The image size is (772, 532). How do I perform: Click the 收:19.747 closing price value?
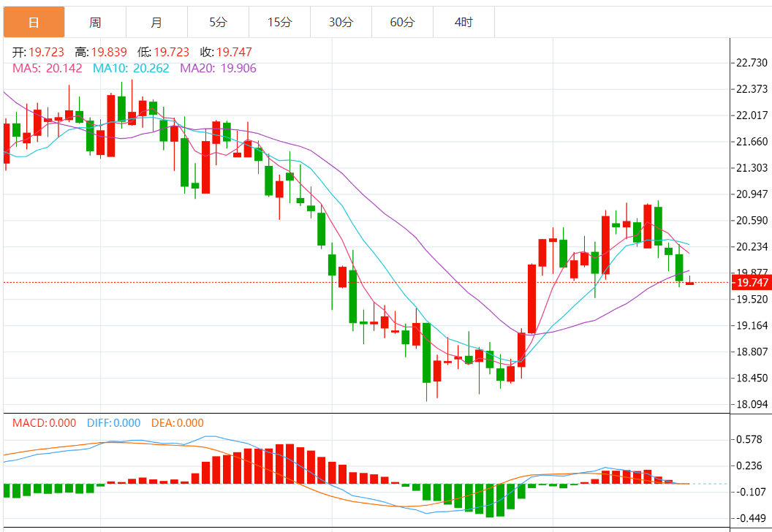point(226,52)
